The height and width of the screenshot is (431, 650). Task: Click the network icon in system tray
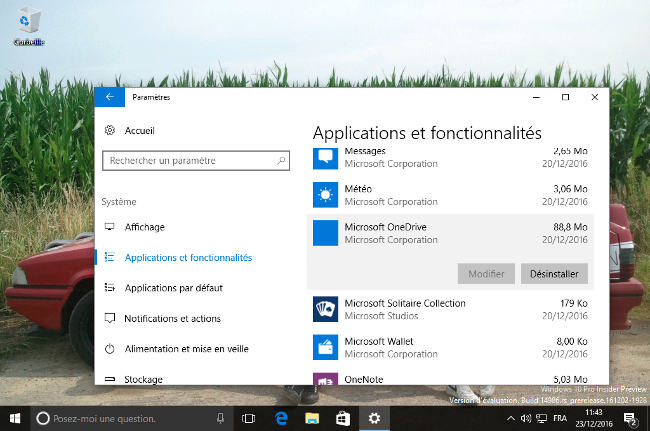click(x=541, y=419)
